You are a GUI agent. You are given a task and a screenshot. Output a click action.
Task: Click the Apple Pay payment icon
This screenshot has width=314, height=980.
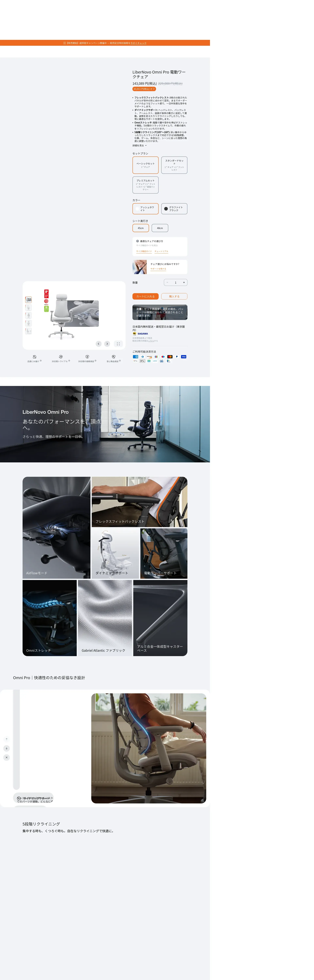tap(142, 361)
